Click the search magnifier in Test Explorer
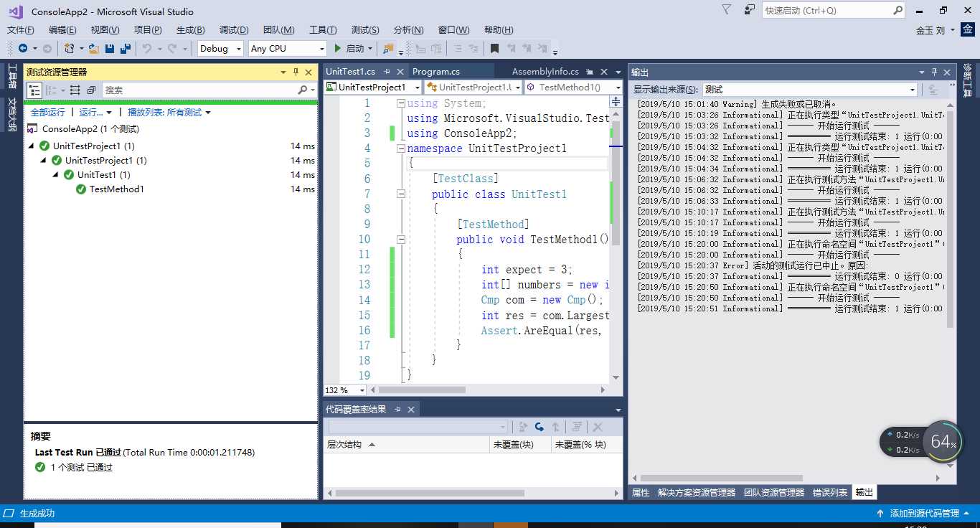The width and height of the screenshot is (980, 528). (303, 90)
